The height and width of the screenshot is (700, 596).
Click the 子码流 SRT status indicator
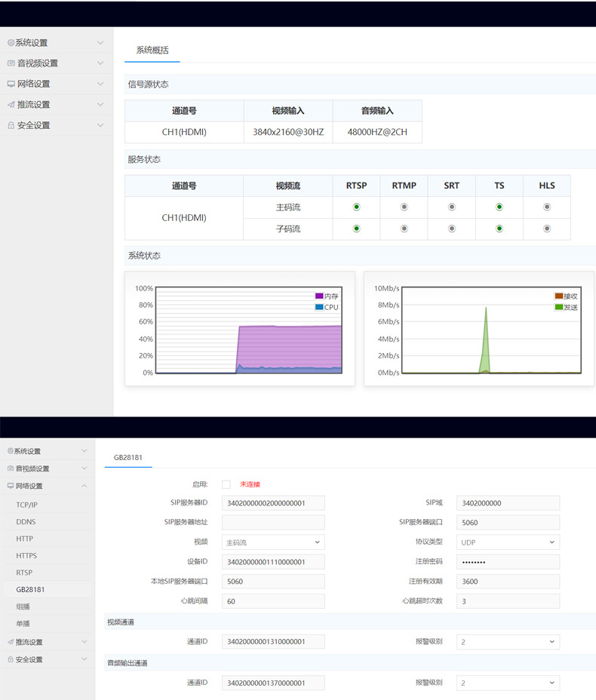452,229
